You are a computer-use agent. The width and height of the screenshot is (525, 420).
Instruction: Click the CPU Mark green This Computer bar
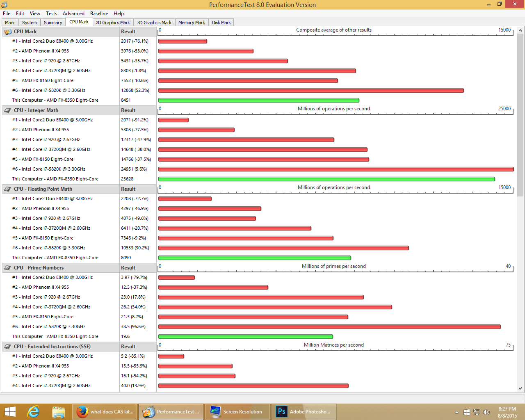point(259,100)
